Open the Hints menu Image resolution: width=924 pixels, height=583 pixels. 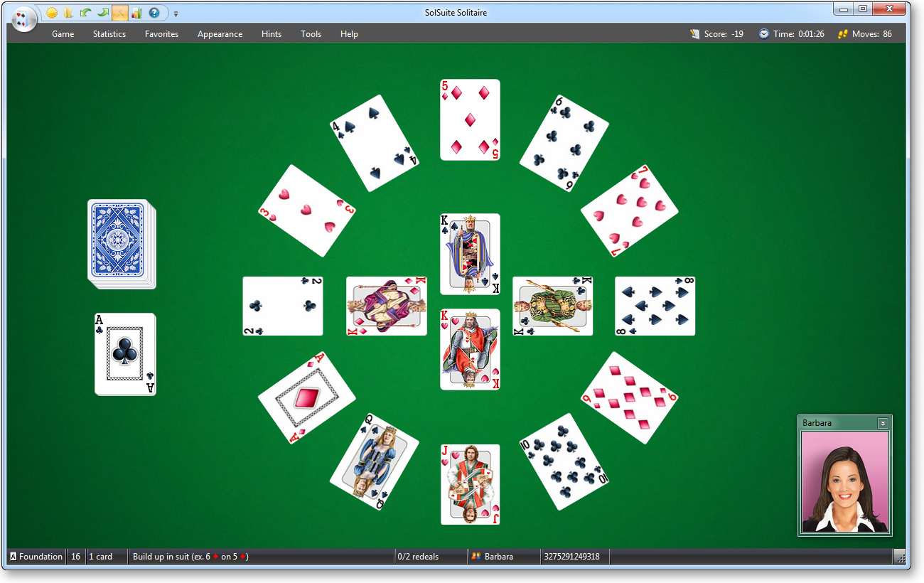(x=272, y=34)
